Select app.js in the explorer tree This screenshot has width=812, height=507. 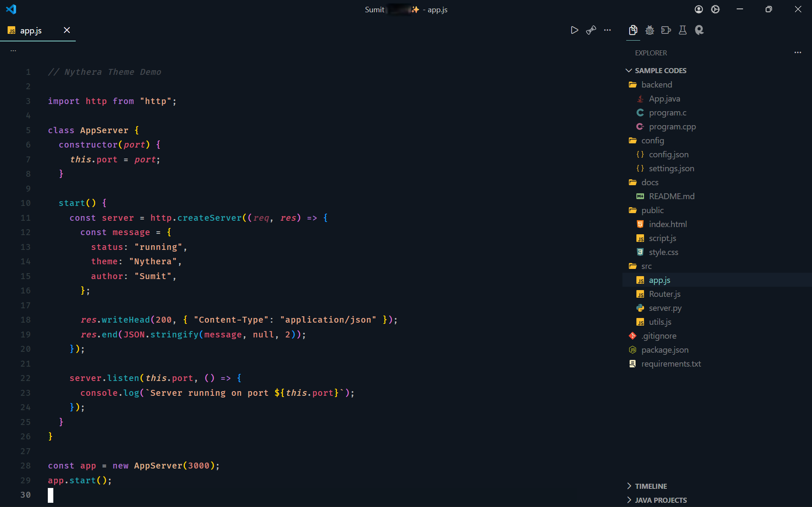click(x=717, y=280)
